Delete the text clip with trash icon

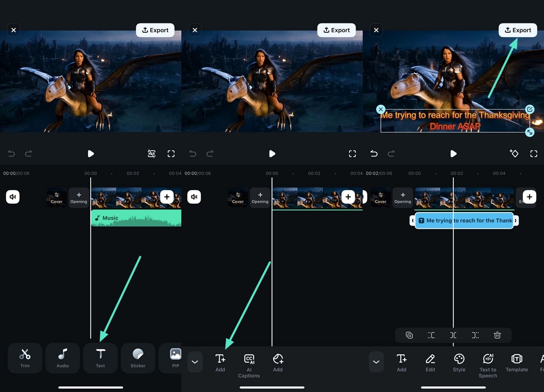pos(497,335)
